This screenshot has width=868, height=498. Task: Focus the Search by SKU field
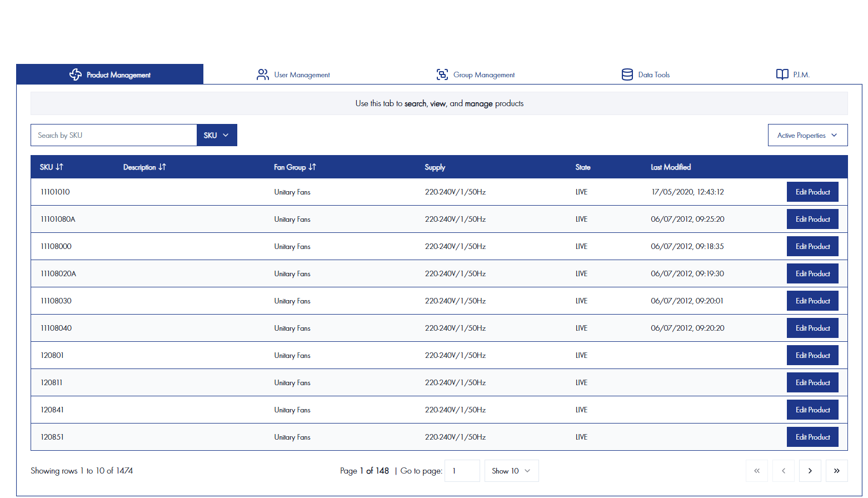[x=114, y=135]
